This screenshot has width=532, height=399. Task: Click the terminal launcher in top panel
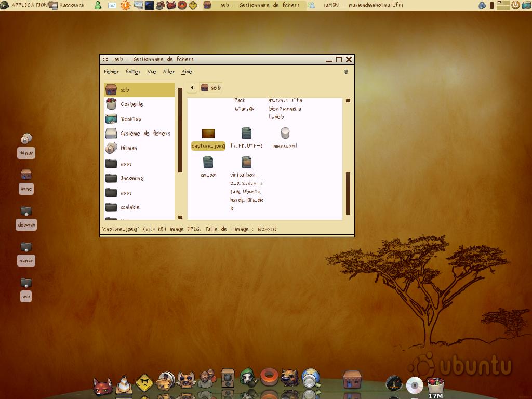(x=149, y=5)
